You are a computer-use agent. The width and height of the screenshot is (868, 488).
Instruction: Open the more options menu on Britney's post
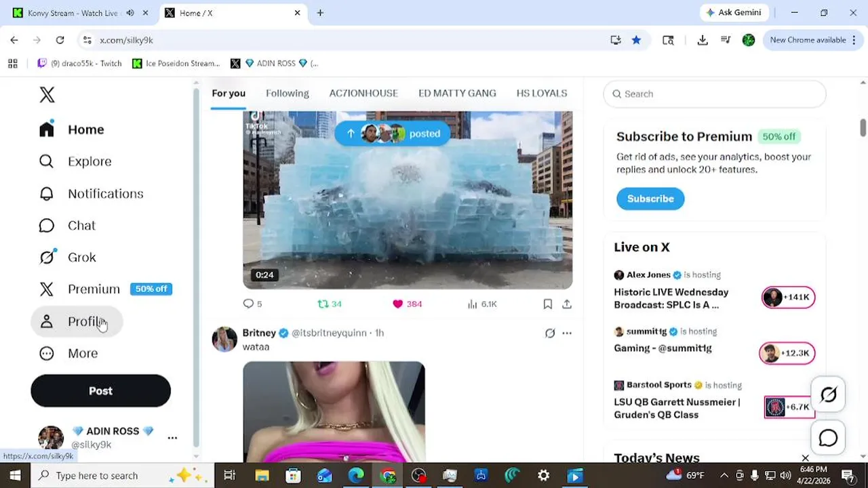[x=567, y=333]
